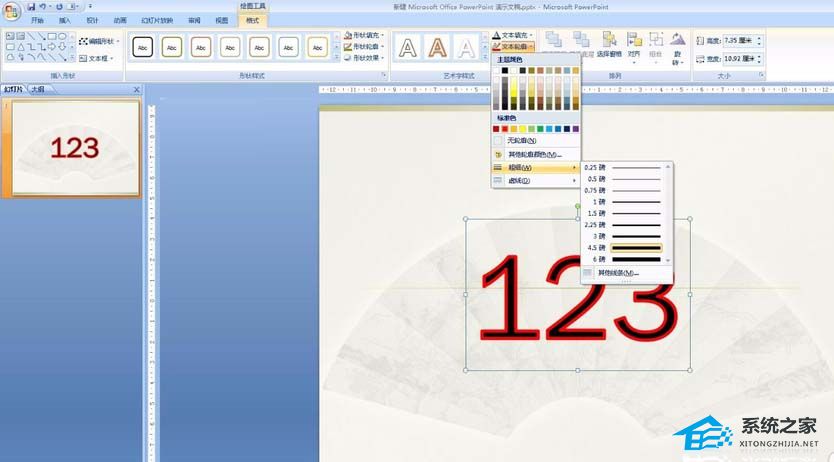This screenshot has width=834, height=462.
Task: Set outline weight to 0.75 磅
Action: coord(623,190)
